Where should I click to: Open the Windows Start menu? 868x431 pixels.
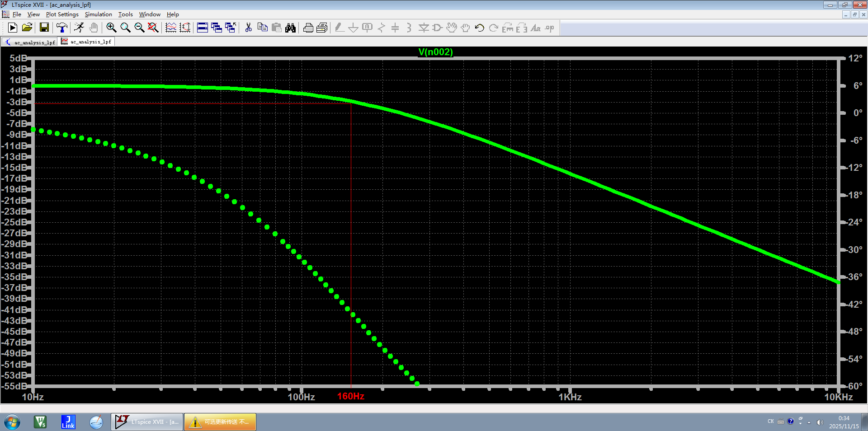(x=12, y=422)
